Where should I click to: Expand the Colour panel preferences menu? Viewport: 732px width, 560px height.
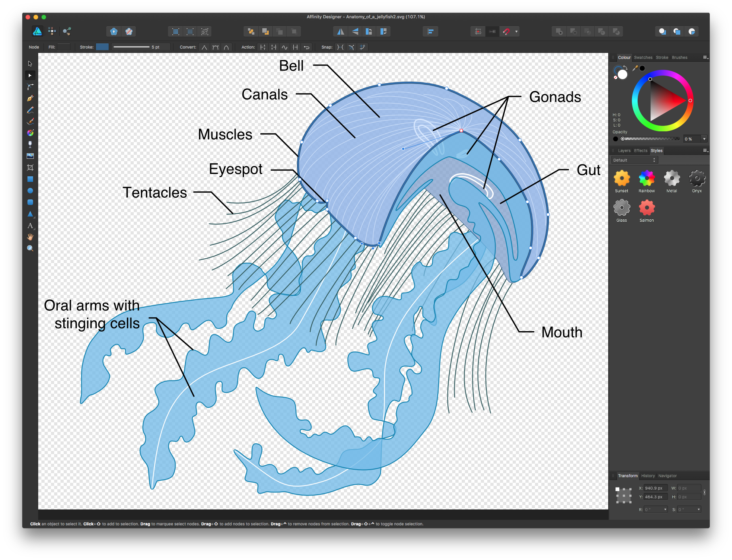tap(706, 57)
